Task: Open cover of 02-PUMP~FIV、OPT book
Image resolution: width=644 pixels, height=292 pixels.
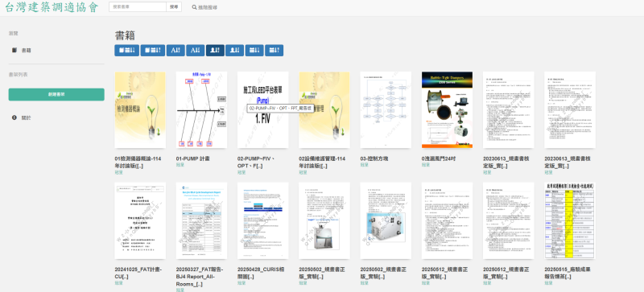Action: (x=263, y=110)
